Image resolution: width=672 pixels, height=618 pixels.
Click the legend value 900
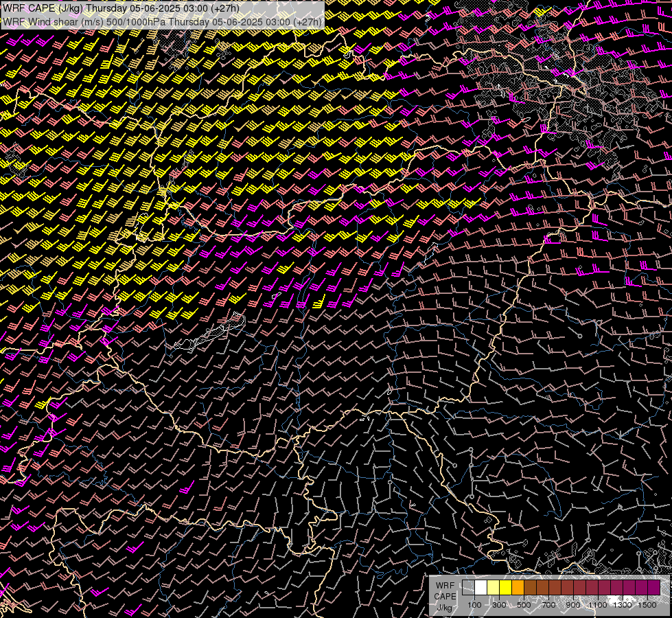[573, 605]
